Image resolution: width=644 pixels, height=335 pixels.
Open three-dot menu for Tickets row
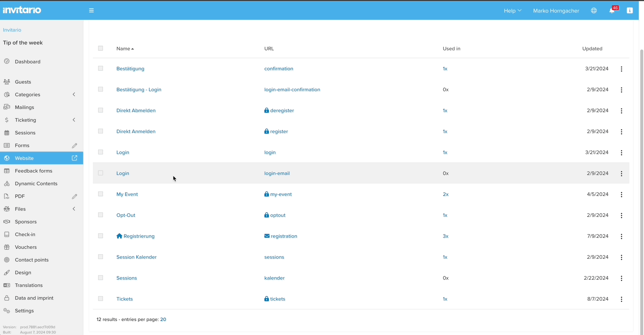[622, 299]
